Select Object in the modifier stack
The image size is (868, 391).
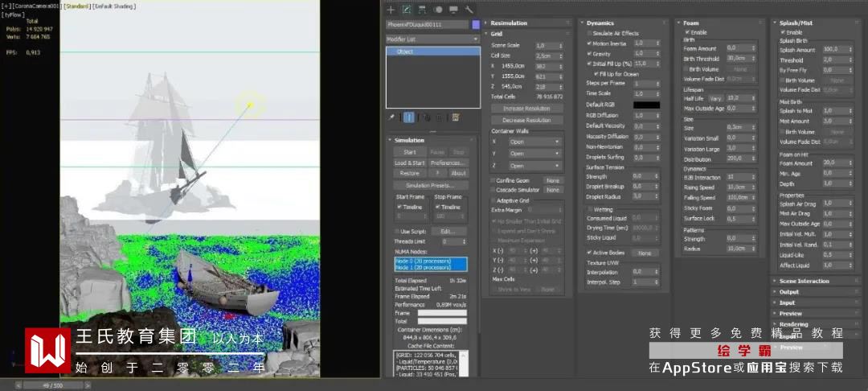[433, 51]
